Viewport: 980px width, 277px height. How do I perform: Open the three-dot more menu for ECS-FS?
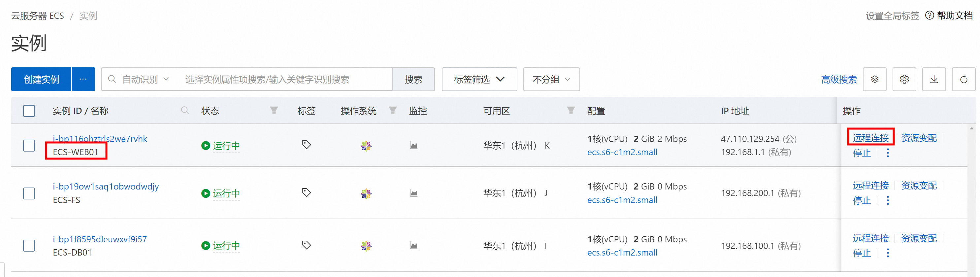point(888,200)
